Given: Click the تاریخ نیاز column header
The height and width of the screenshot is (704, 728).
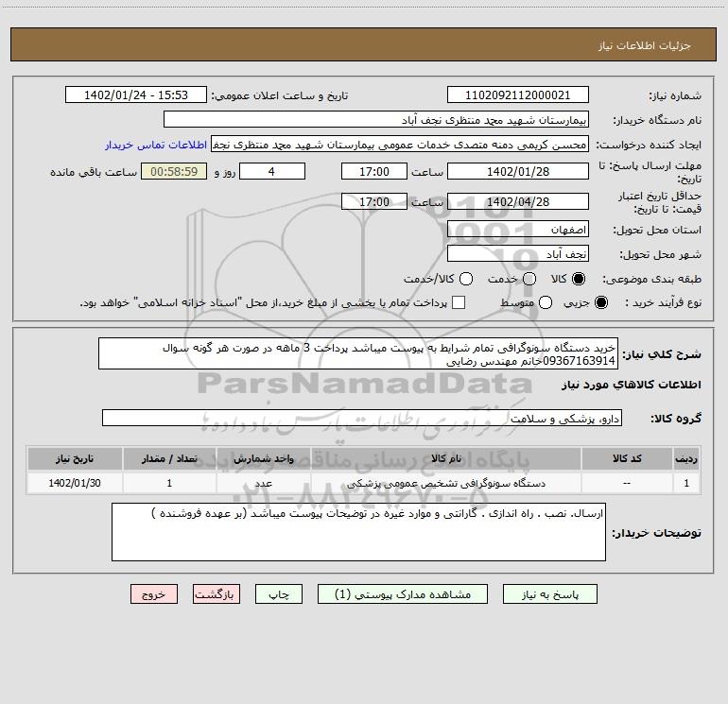Looking at the screenshot, I should pyautogui.click(x=75, y=458).
